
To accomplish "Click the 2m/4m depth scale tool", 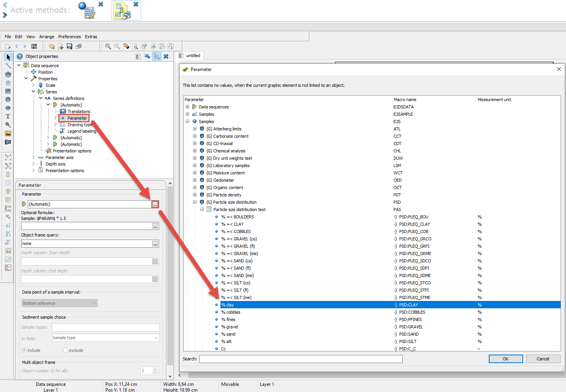I will click(8, 208).
